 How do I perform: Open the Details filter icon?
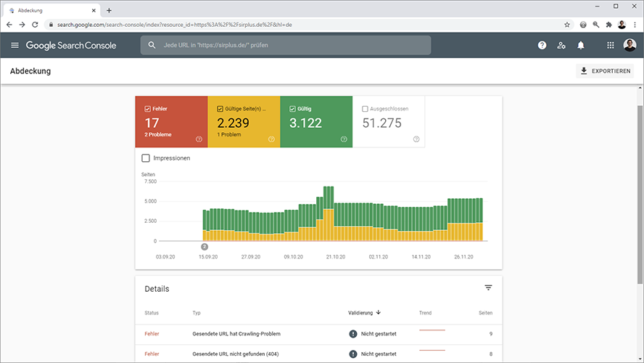point(488,287)
